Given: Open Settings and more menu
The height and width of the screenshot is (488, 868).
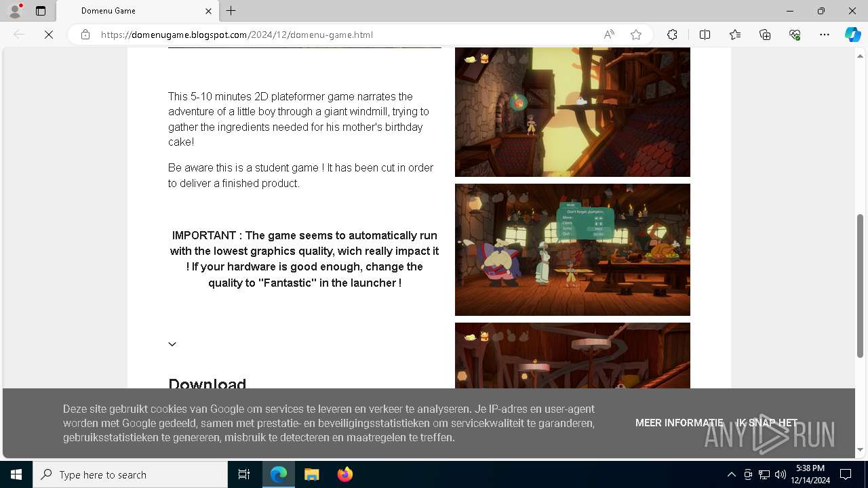Looking at the screenshot, I should [x=825, y=35].
